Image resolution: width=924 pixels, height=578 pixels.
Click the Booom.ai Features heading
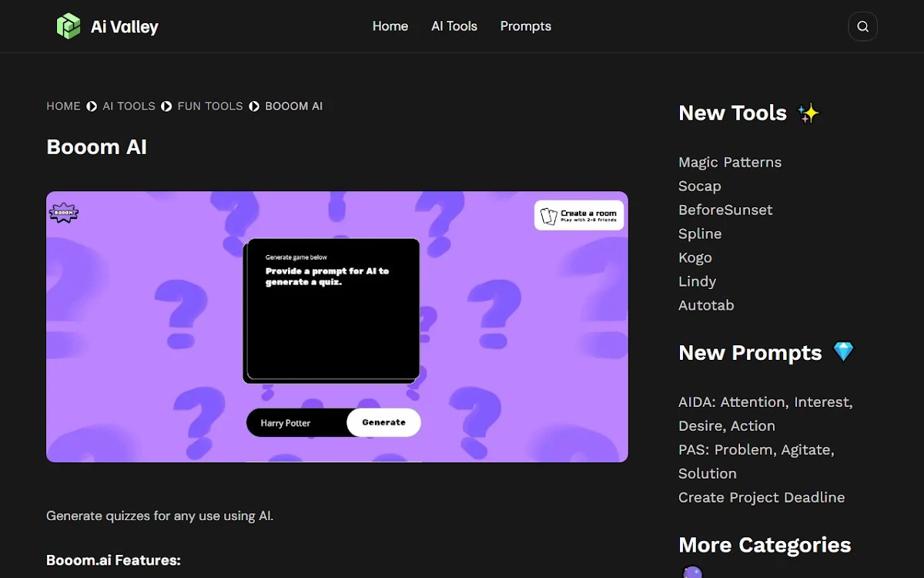(x=113, y=560)
